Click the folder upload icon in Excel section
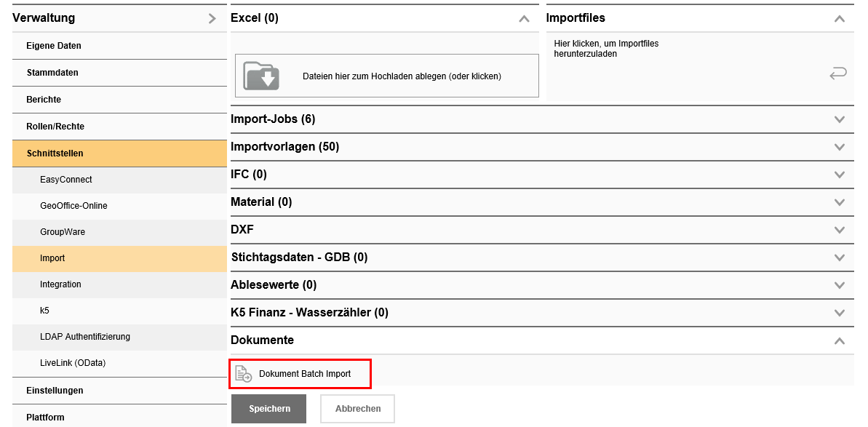This screenshot has height=427, width=868. [261, 76]
